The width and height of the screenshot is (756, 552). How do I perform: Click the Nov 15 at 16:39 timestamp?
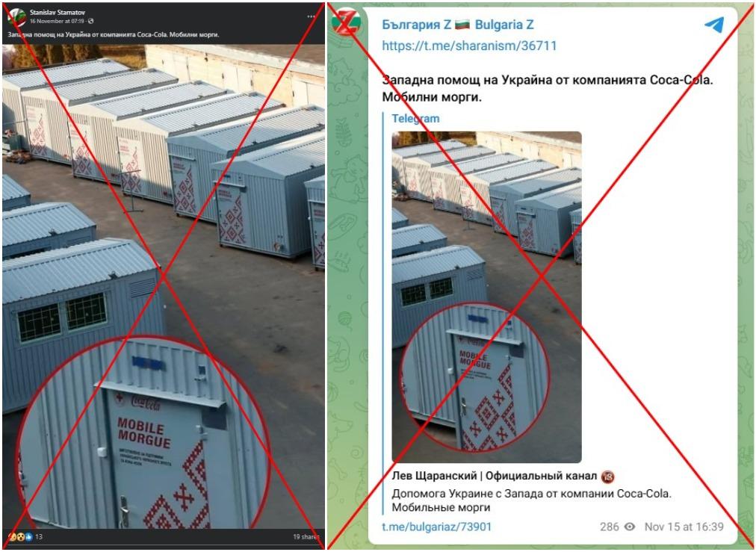point(684,527)
